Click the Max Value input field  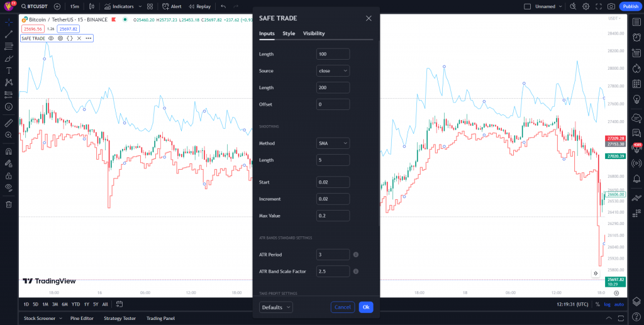click(333, 216)
